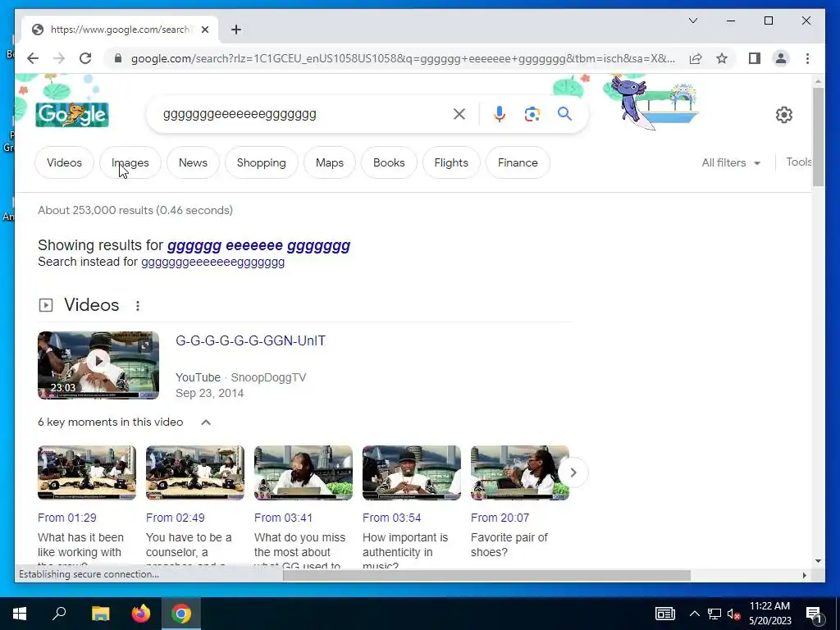Open network status tray icon

(714, 614)
